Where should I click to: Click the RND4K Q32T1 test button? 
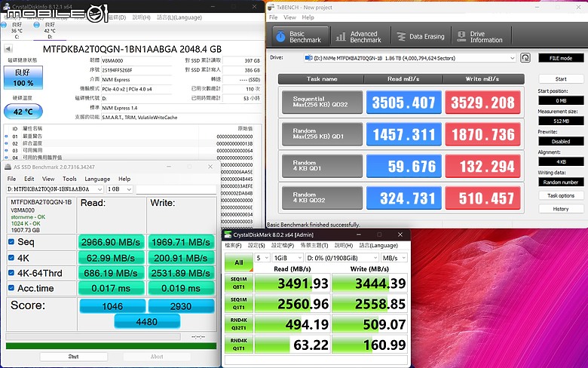(x=239, y=324)
